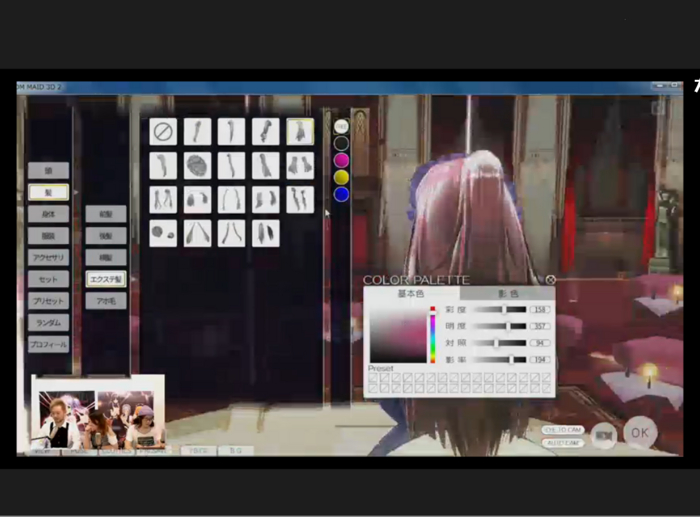Image resolution: width=700 pixels, height=517 pixels.
Task: Click the rainbow hue bar
Action: pyautogui.click(x=433, y=334)
